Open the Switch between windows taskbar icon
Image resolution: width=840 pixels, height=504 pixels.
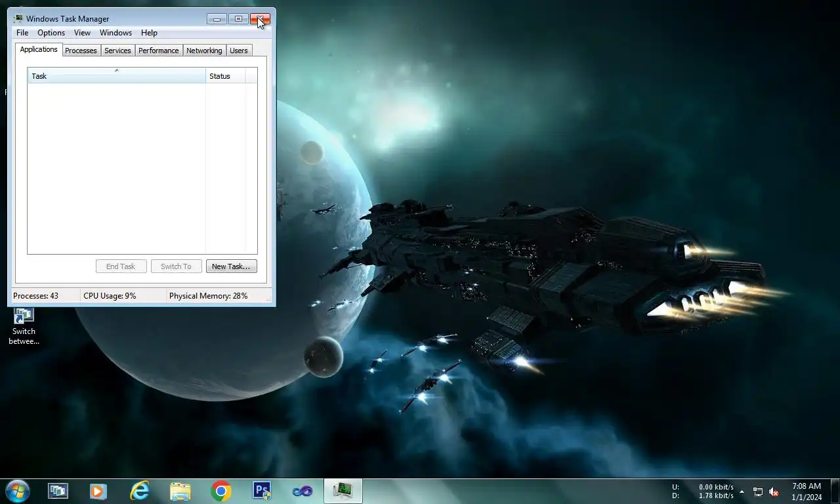(x=58, y=491)
